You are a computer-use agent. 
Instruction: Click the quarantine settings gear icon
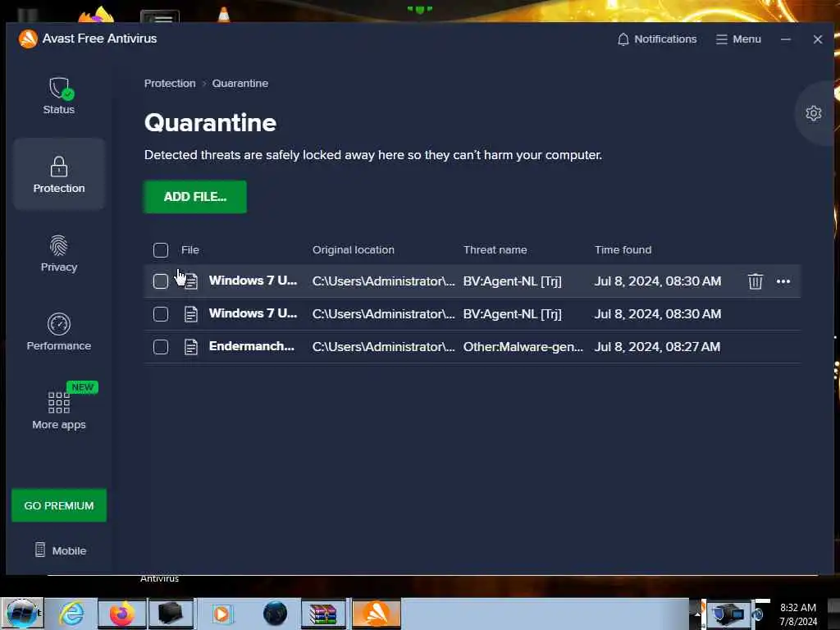pos(813,113)
